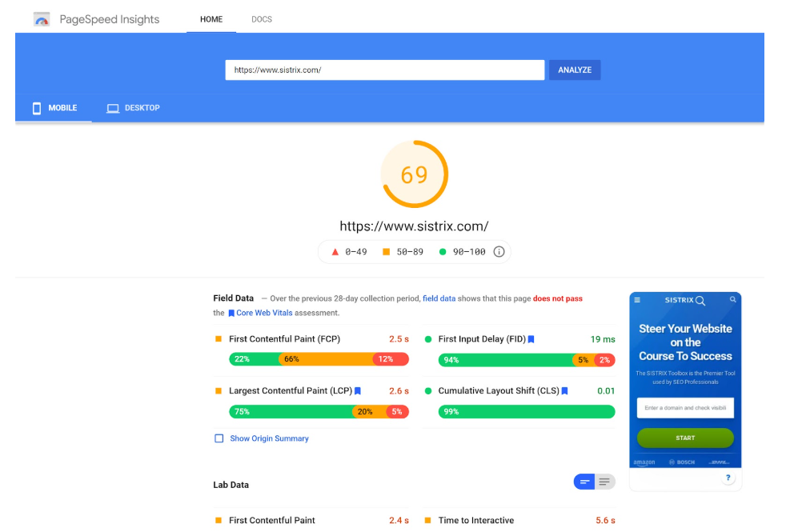
Task: Click bookmark icon next to Cumulative Layout Shift
Action: click(564, 391)
